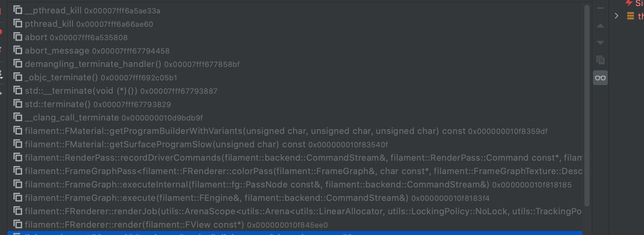
Task: Expand the thread node with the chevron
Action: 616,16
